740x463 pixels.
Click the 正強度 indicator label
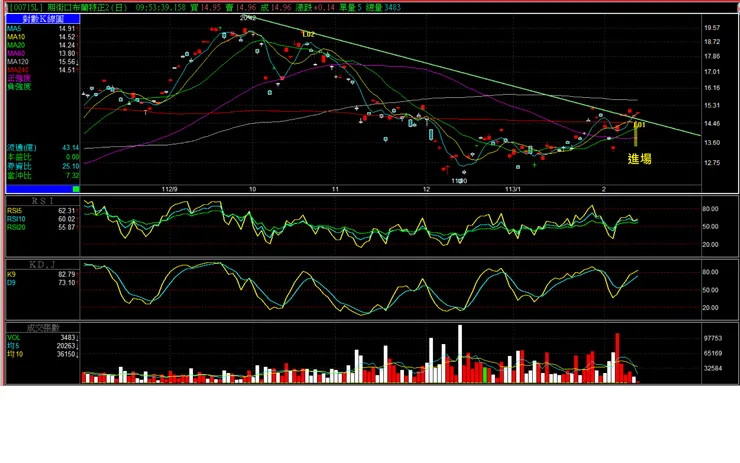tap(19, 78)
